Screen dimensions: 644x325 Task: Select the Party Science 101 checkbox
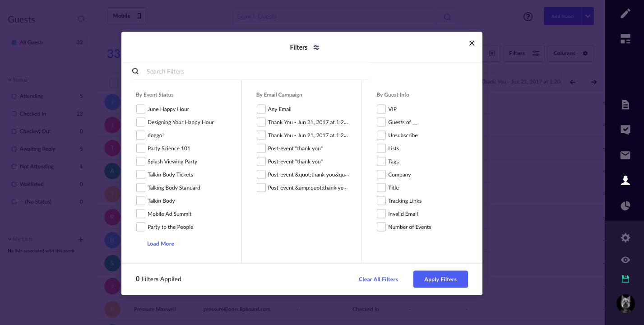141,149
